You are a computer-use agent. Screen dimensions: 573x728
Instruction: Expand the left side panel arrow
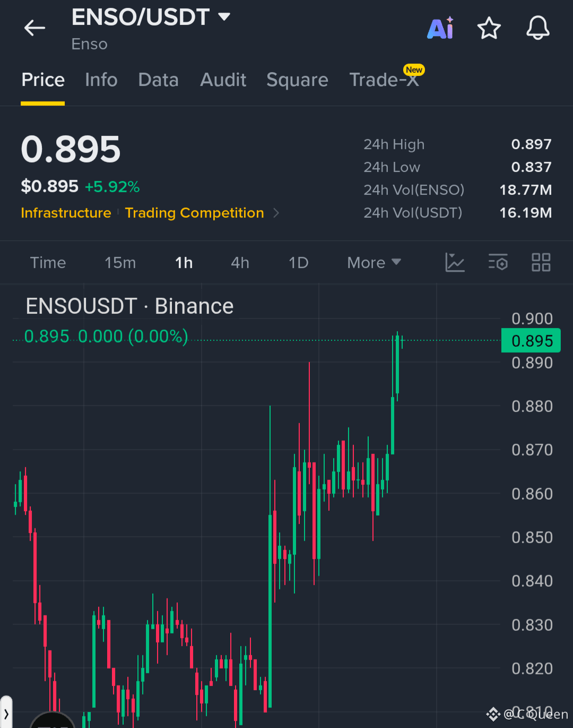coord(6,714)
